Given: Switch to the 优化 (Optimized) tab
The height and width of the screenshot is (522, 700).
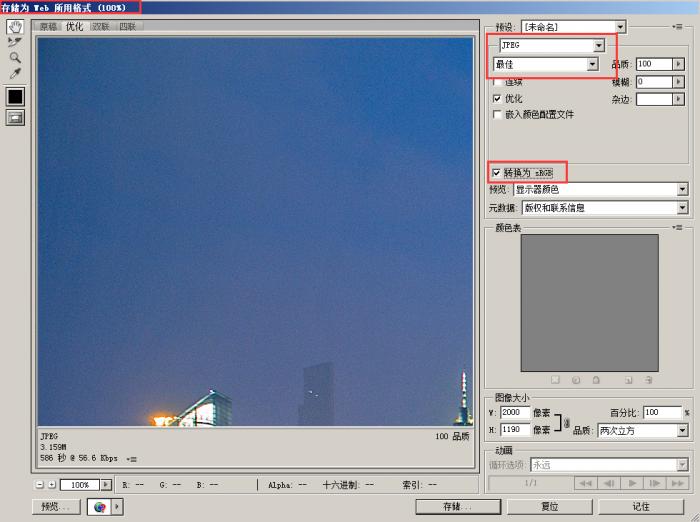Looking at the screenshot, I should (x=74, y=26).
